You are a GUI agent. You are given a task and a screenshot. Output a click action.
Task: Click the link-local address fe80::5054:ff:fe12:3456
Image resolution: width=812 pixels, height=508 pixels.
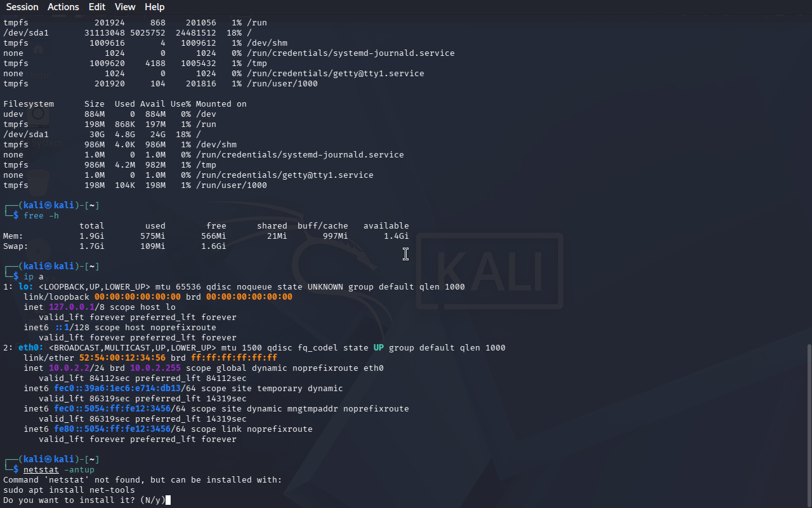click(112, 429)
